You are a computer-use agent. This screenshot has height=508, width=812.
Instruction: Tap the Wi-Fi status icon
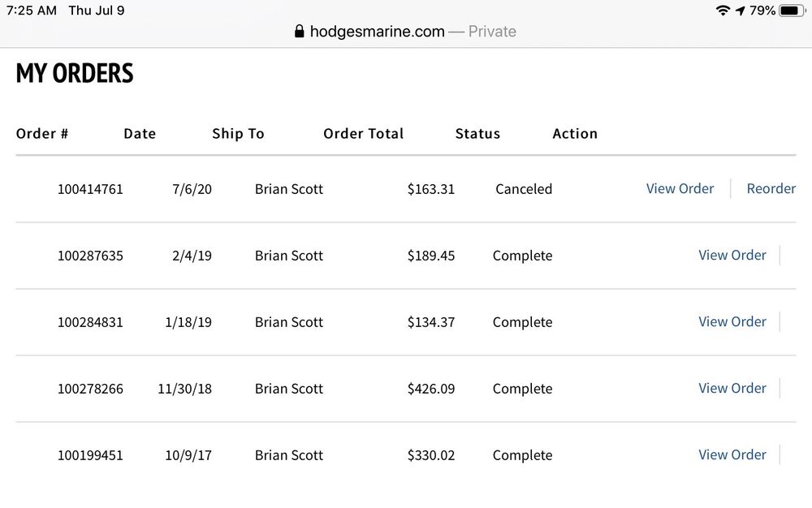[x=722, y=11]
